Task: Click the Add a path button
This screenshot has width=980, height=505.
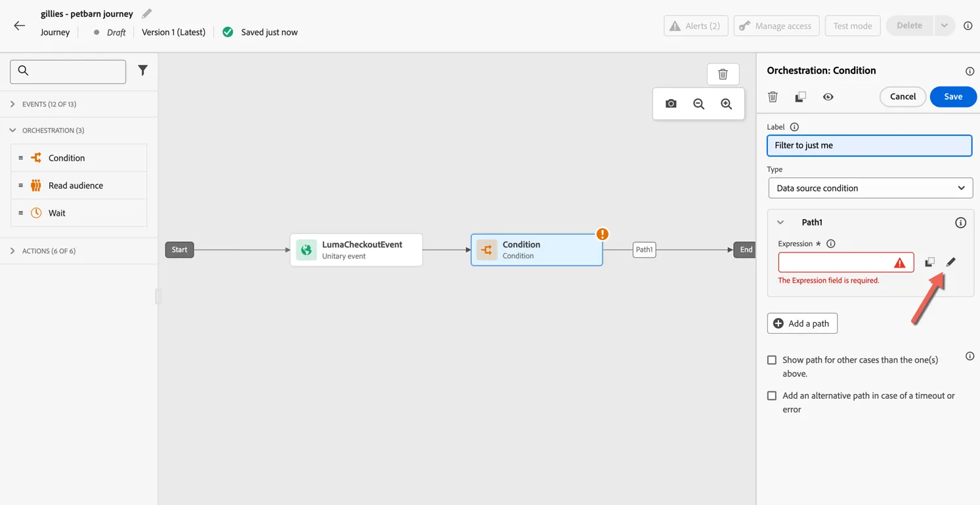Action: click(x=802, y=323)
